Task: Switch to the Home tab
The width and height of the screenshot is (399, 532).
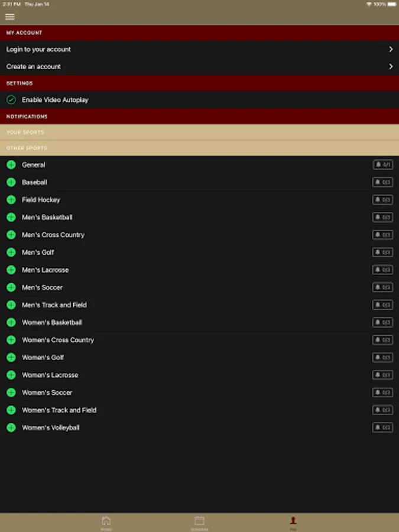Action: pos(106,523)
